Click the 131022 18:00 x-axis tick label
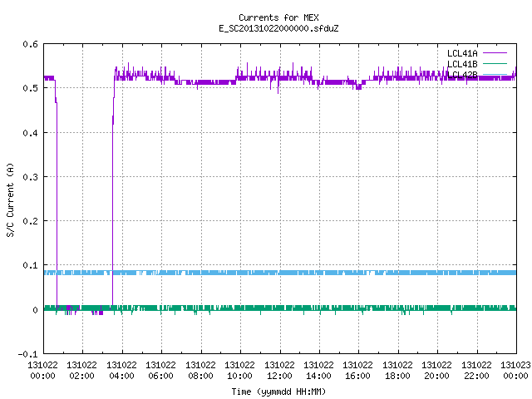Image resolution: width=532 pixels, height=399 pixels. [x=397, y=371]
